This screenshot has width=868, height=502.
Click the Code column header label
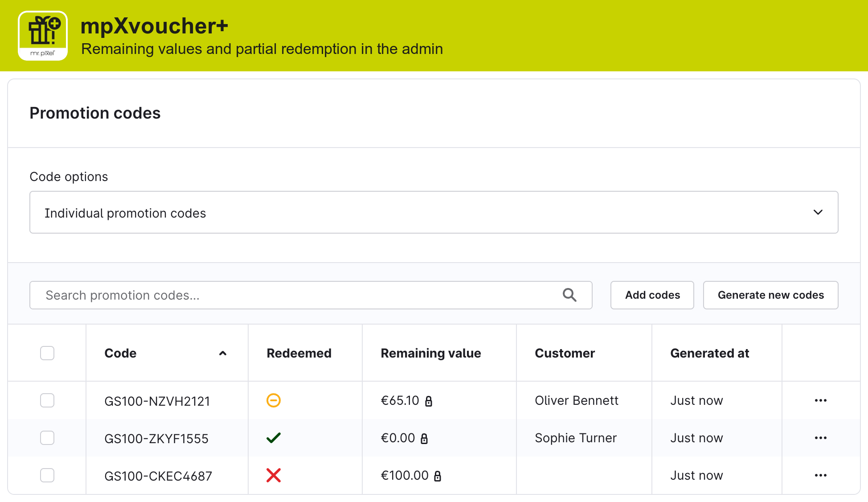120,353
